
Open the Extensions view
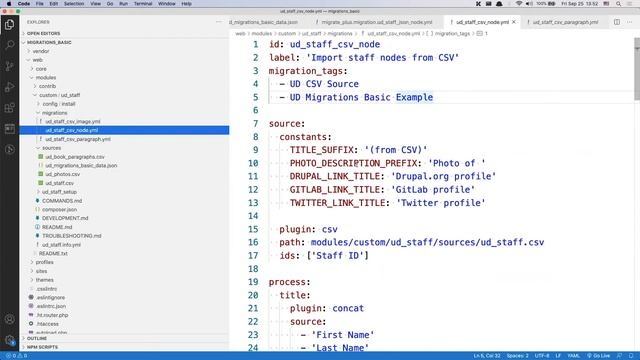9,108
